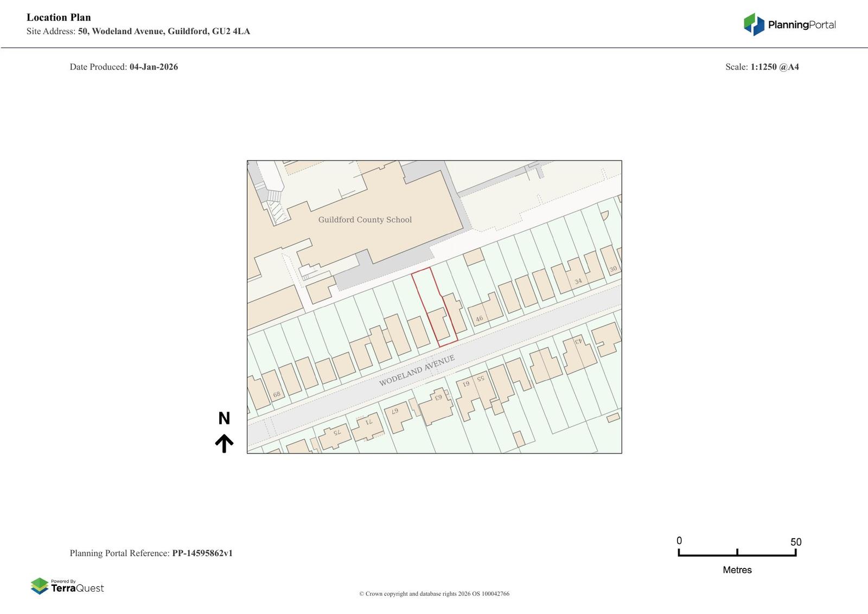Click the Guildford County School label
The image size is (868, 614).
click(365, 220)
